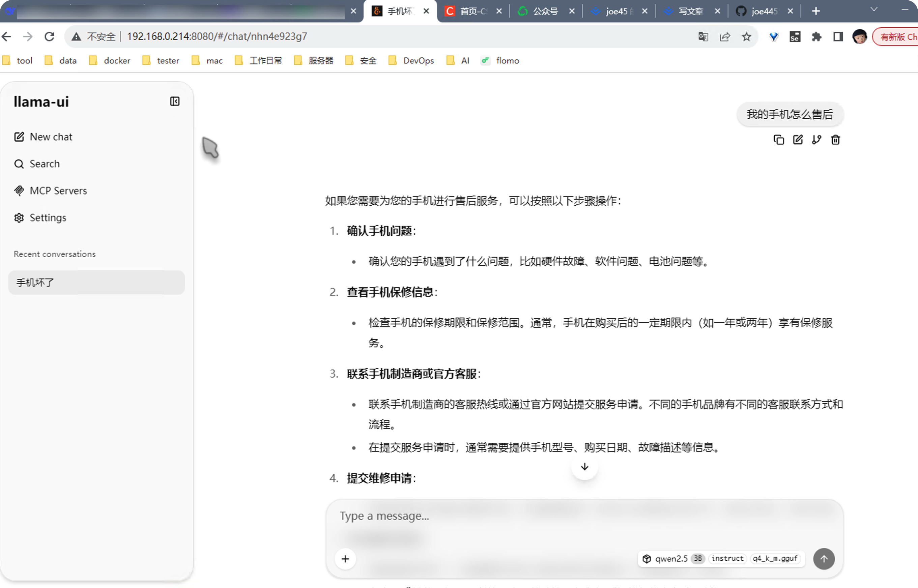The width and height of the screenshot is (918, 588).
Task: Open the 服务器 bookmark folder
Action: point(314,60)
